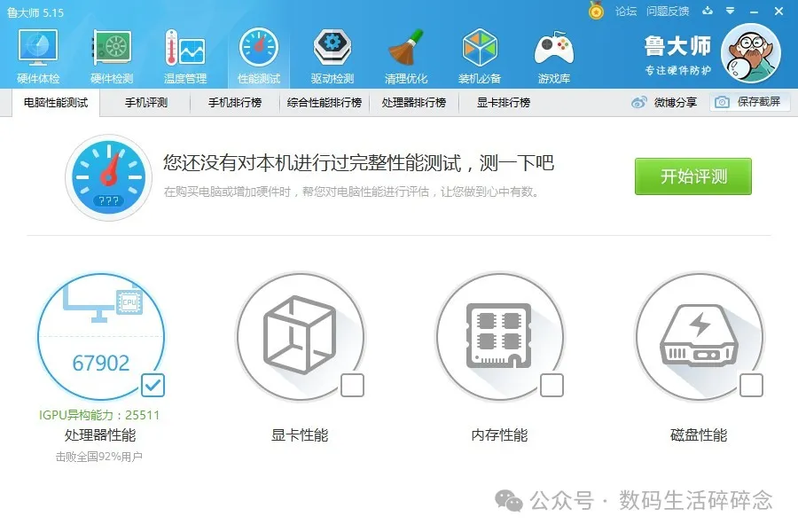This screenshot has height=532, width=798.
Task: Click the 磁盘性能 label
Action: click(x=699, y=434)
